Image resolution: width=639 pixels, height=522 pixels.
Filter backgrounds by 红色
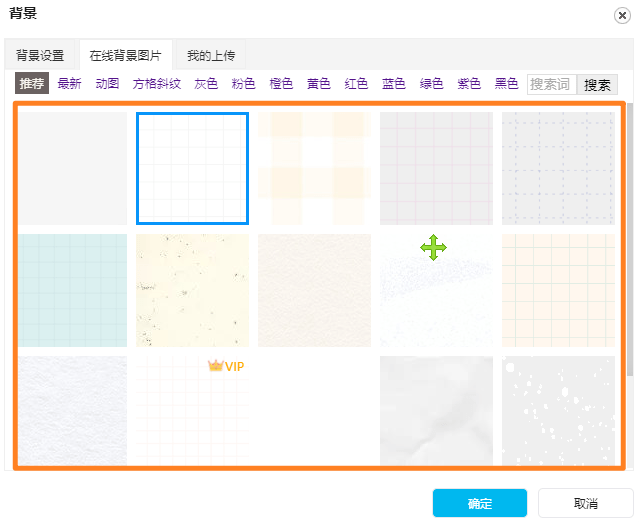pos(356,84)
